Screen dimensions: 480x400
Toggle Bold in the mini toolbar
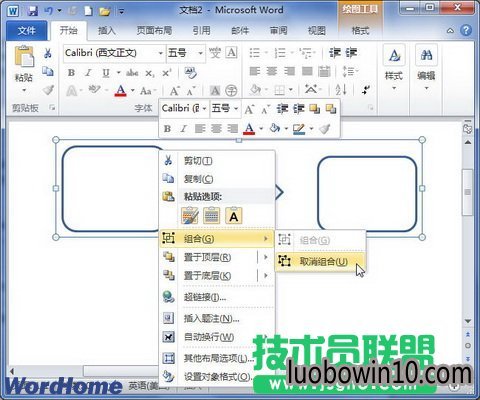167,128
